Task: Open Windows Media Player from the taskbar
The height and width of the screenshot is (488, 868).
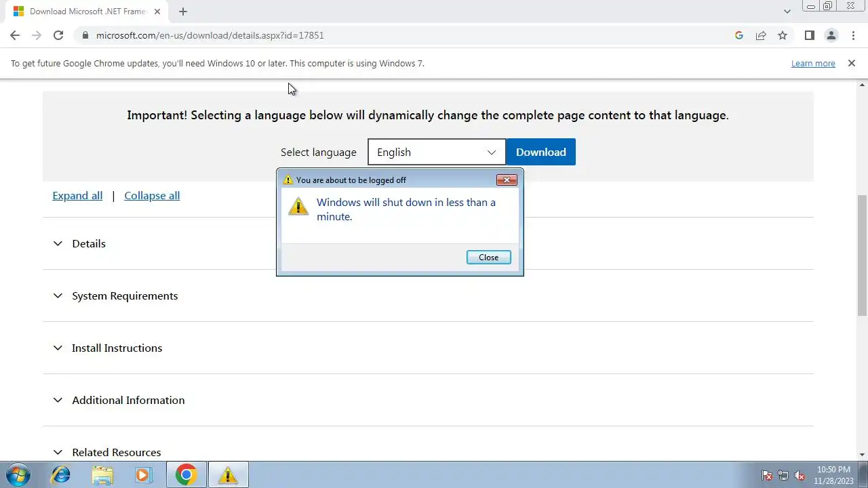Action: [x=142, y=474]
